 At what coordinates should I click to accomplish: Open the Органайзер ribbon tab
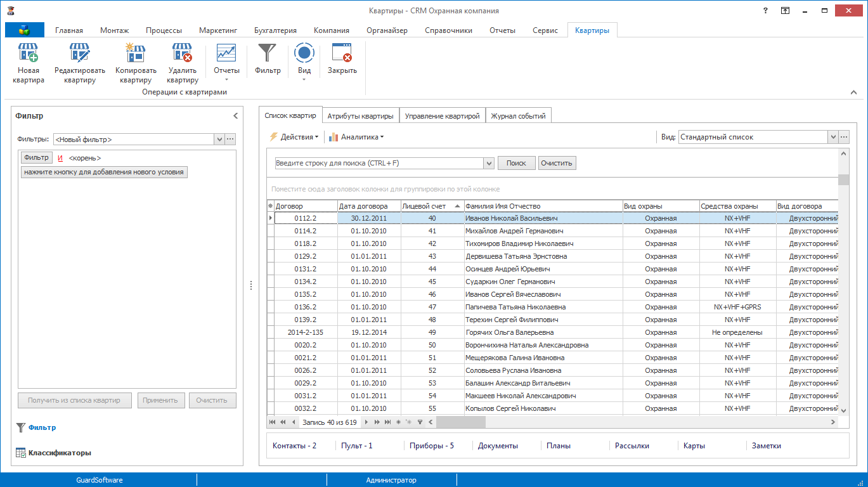(387, 30)
